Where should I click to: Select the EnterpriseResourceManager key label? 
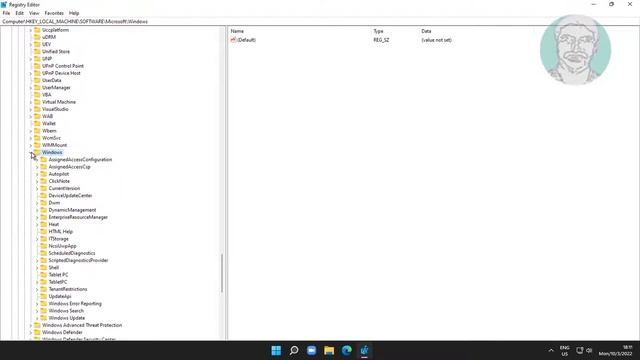point(78,217)
